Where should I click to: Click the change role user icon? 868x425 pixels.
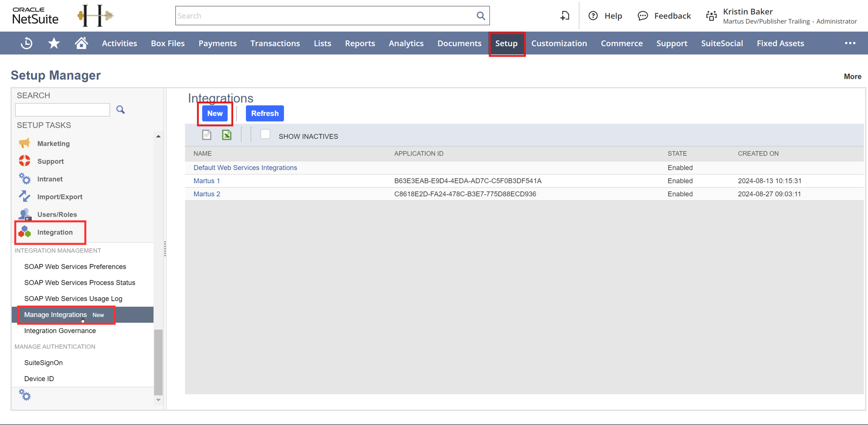point(711,16)
